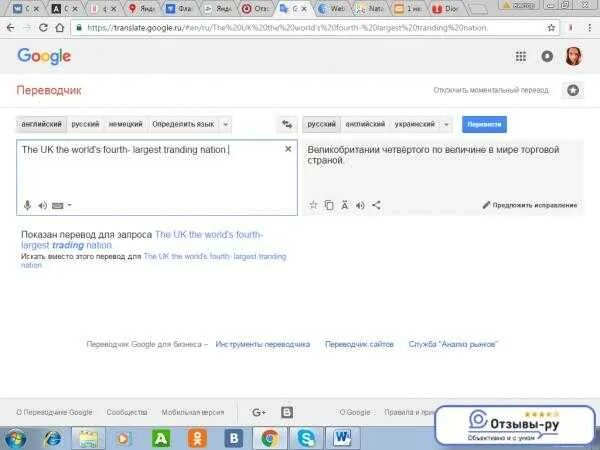The width and height of the screenshot is (600, 450).
Task: Choose Определить язык auto-detect
Action: pyautogui.click(x=183, y=124)
